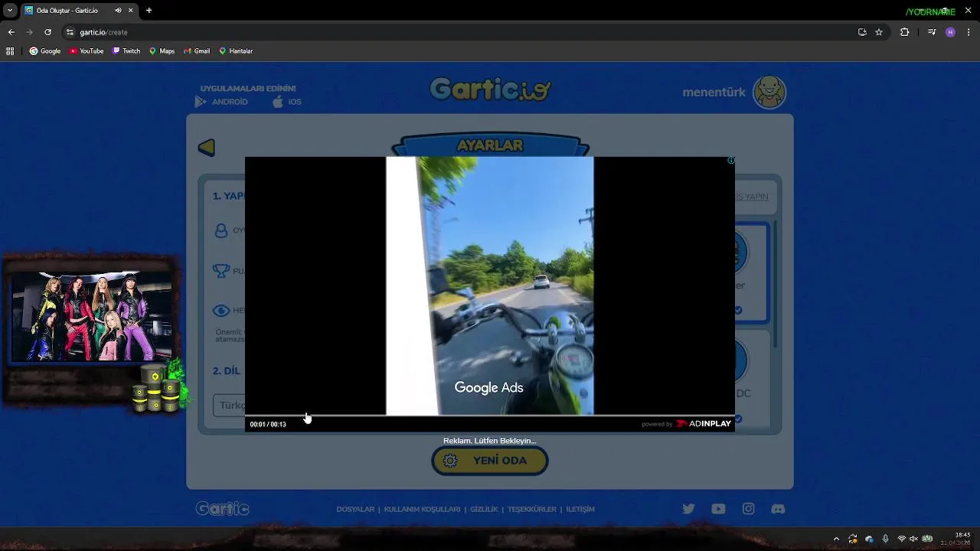Open the Google bookmark

(44, 51)
